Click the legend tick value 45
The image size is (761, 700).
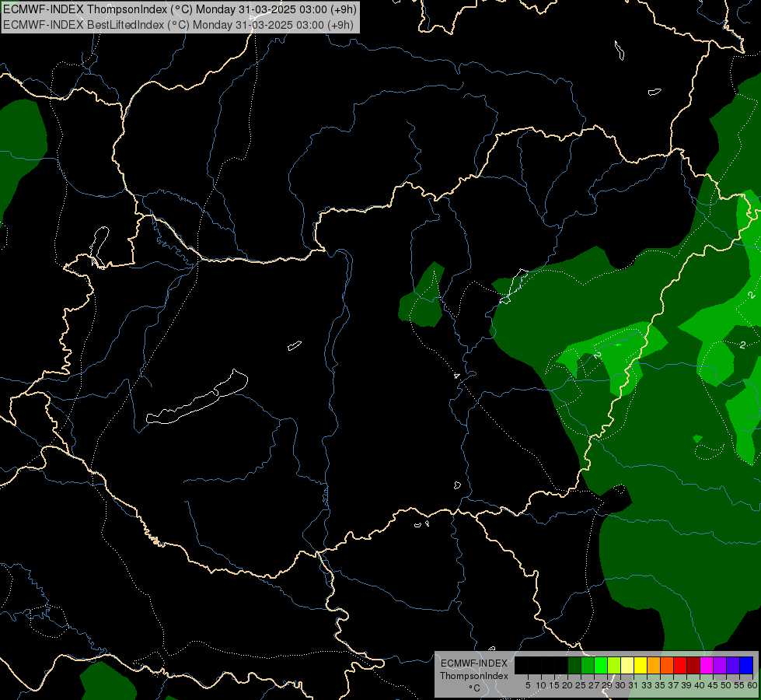click(x=713, y=685)
